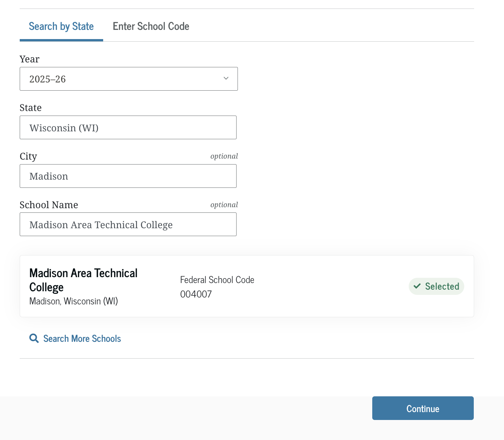Click the School Name input field
Image resolution: width=504 pixels, height=440 pixels.
click(x=128, y=224)
